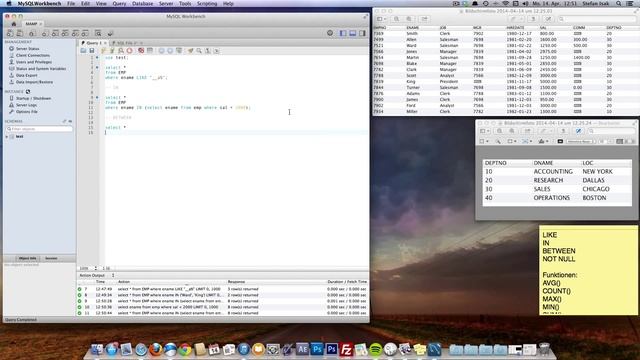Toggle the bottom output panel visibility
The image size is (640, 360).
click(353, 33)
